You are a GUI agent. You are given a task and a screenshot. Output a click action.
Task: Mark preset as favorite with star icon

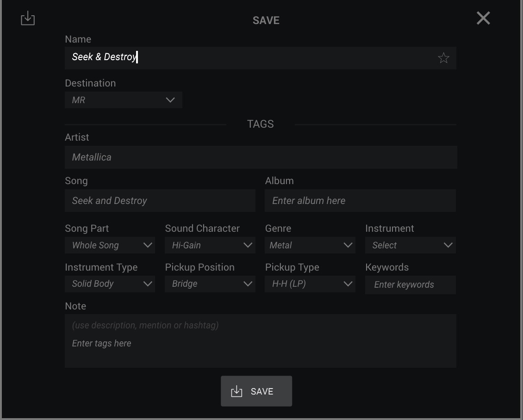click(x=443, y=58)
